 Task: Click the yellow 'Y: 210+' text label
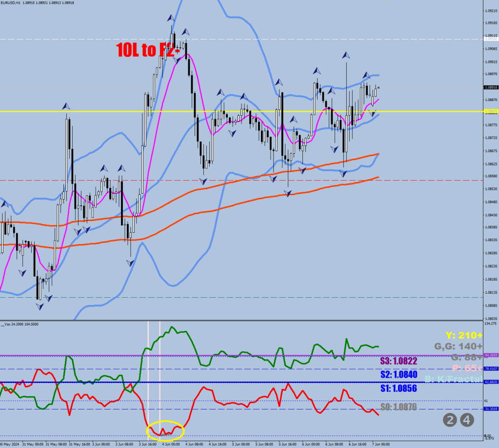[x=463, y=336]
